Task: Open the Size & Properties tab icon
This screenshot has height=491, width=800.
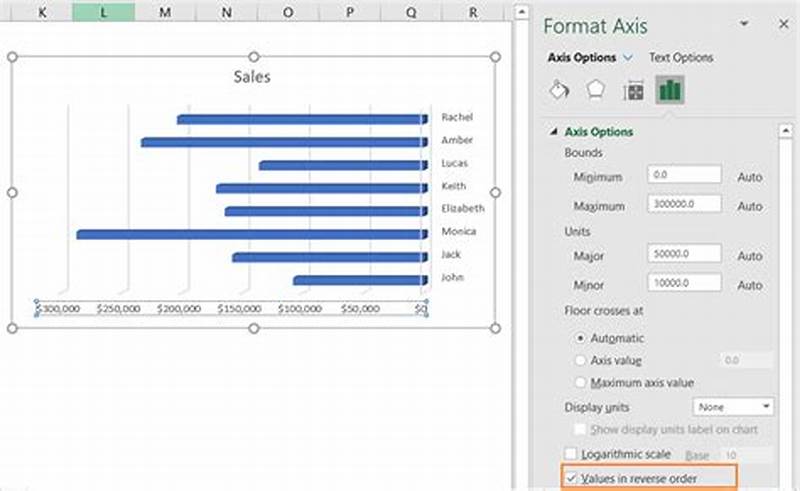Action: pos(633,91)
